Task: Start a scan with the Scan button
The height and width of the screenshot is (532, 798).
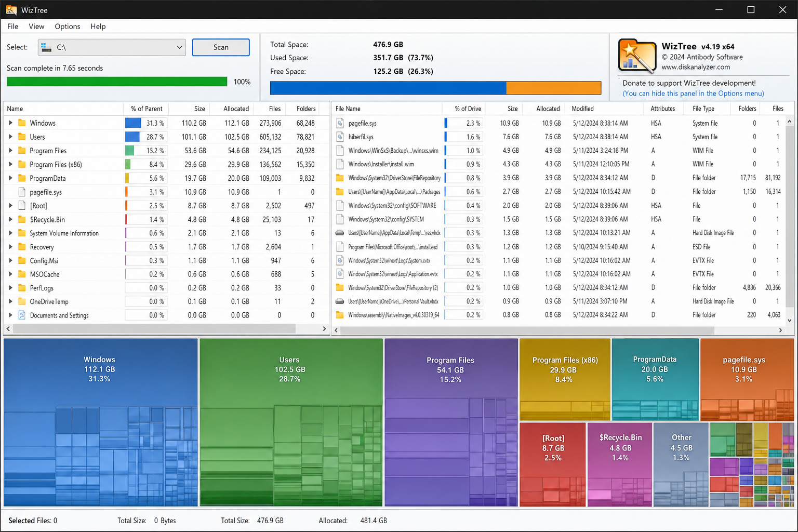Action: pyautogui.click(x=221, y=47)
